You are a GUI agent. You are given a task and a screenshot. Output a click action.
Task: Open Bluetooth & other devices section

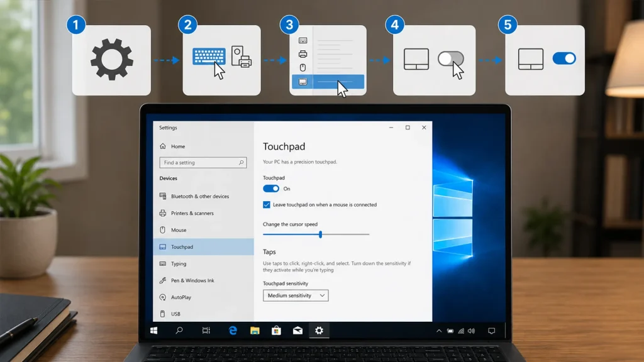203,196
